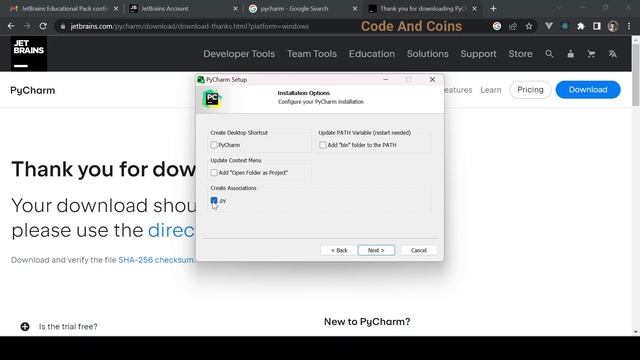Open the shopping cart icon
Screen dimensions: 640x360
(x=591, y=54)
